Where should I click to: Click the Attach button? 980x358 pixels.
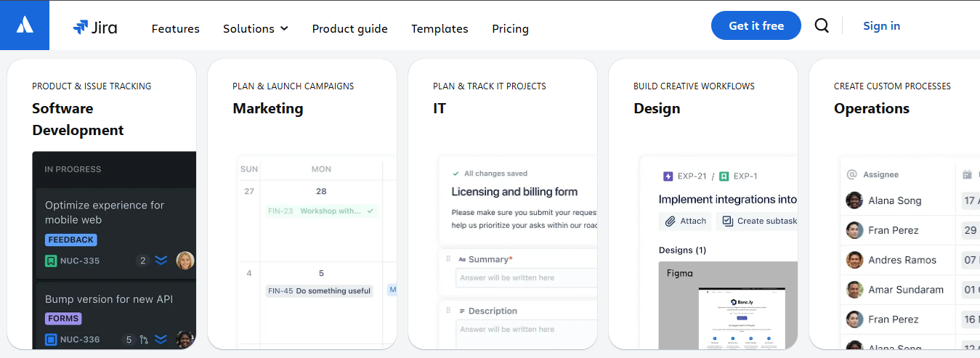[685, 221]
